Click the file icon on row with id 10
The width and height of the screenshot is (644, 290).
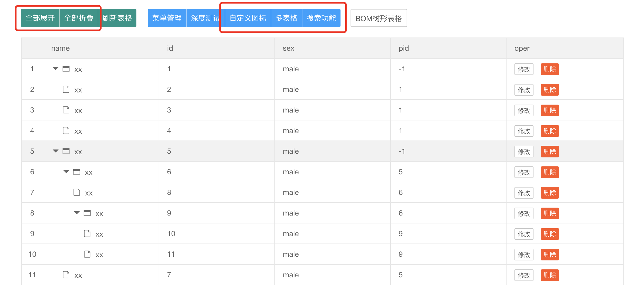click(88, 233)
